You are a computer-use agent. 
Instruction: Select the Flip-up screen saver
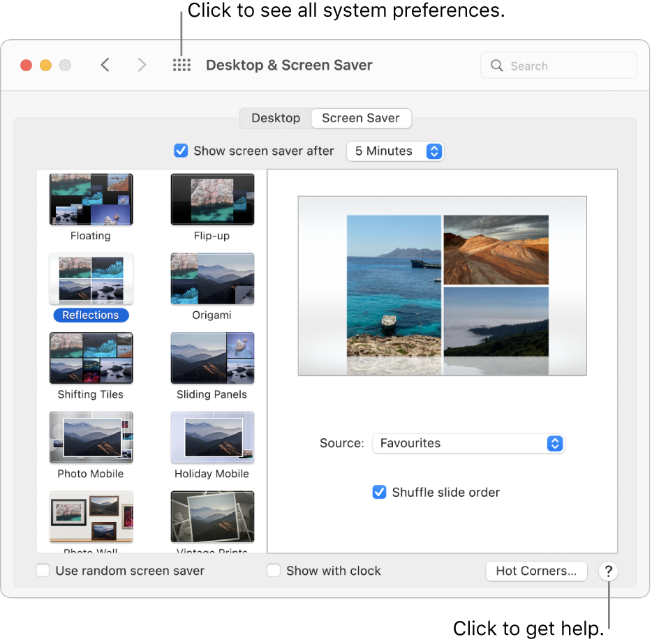(212, 199)
